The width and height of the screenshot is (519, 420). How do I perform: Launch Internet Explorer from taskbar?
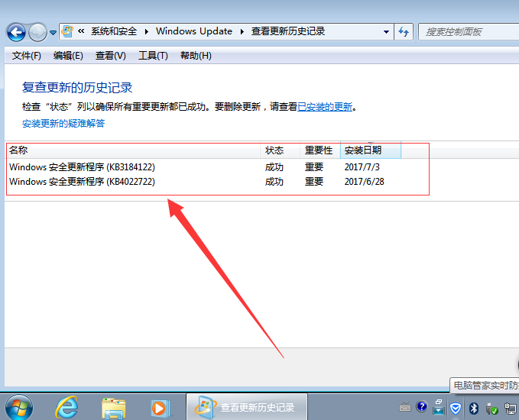(x=66, y=408)
